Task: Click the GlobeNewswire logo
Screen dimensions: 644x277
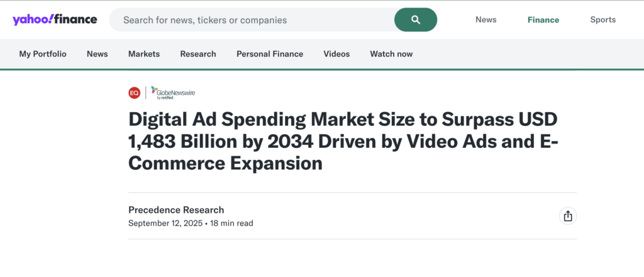Action: tap(173, 93)
